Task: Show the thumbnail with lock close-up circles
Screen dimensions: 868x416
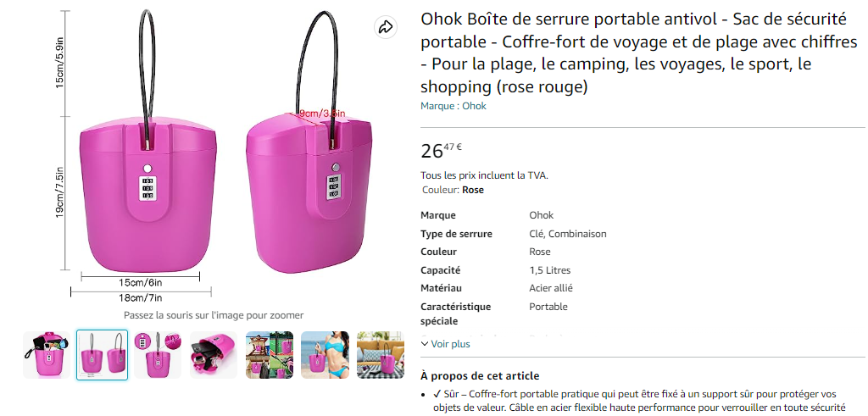Action: (158, 354)
